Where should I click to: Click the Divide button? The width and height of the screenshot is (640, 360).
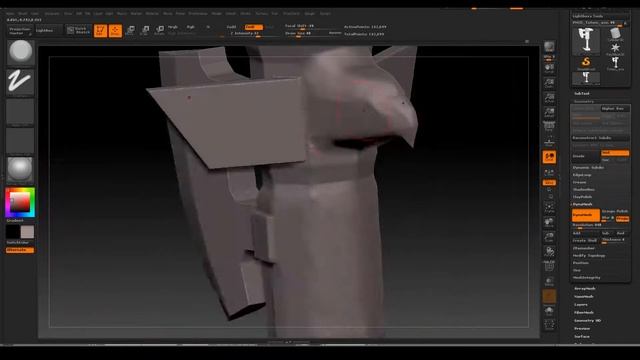[586, 156]
